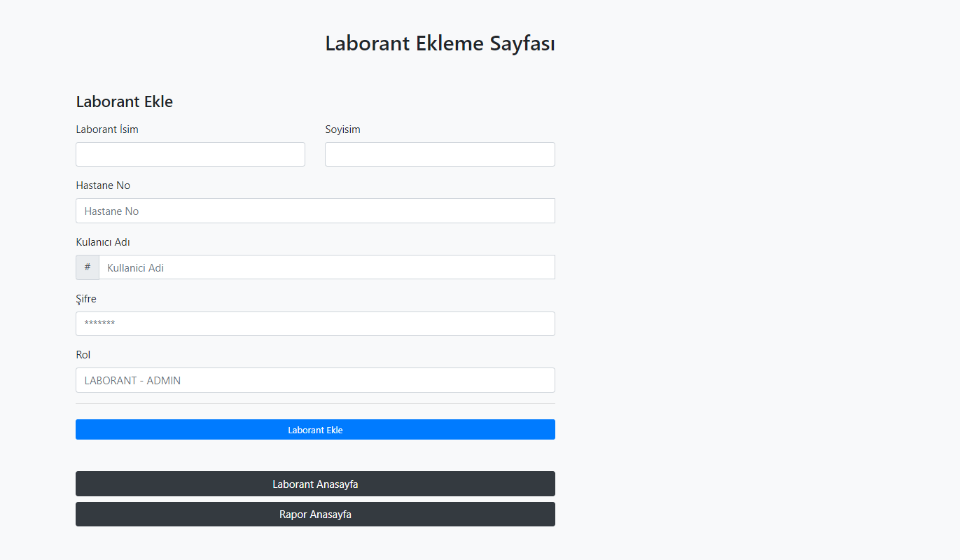960x560 pixels.
Task: Click the Laborant İsim label
Action: (106, 129)
